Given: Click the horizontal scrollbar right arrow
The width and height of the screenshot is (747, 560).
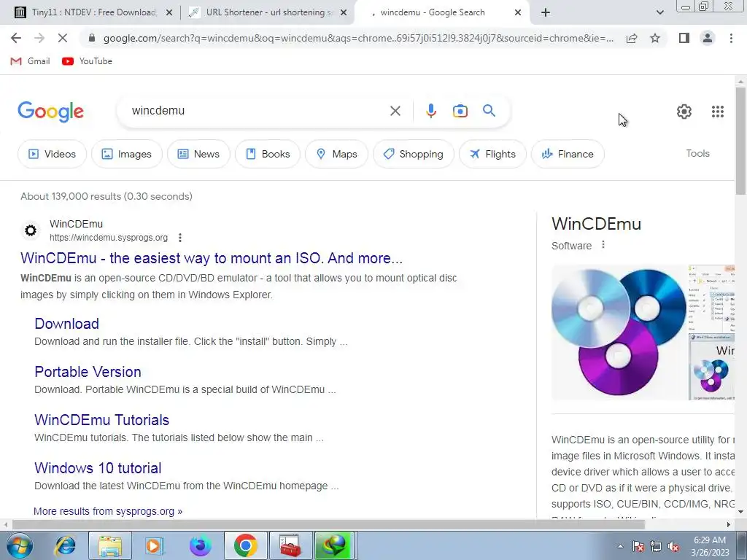Looking at the screenshot, I should click(x=729, y=525).
